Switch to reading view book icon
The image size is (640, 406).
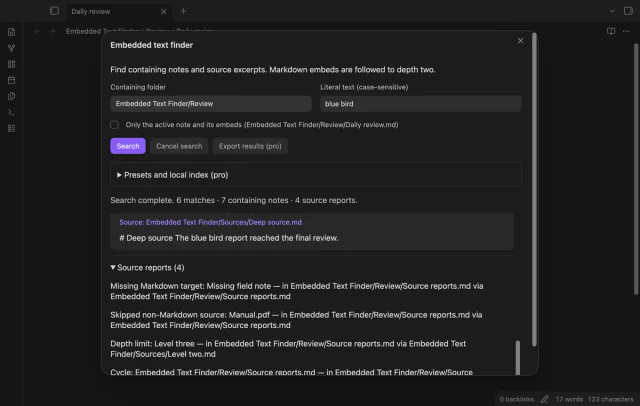pyautogui.click(x=611, y=31)
